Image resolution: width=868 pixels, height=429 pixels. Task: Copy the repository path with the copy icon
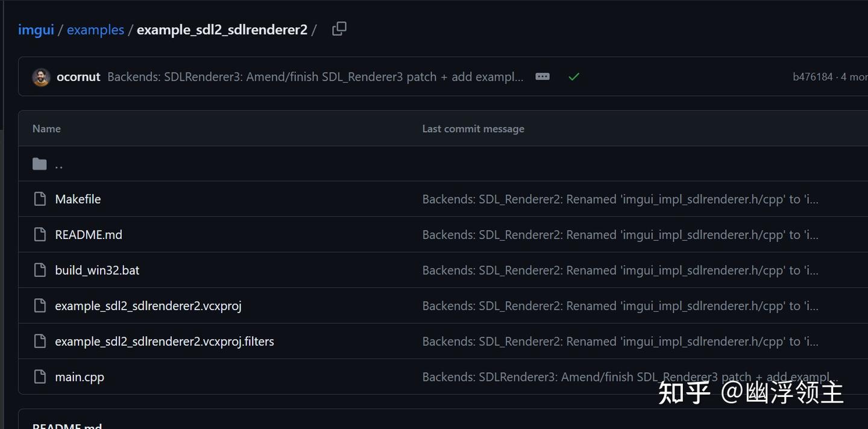click(339, 29)
